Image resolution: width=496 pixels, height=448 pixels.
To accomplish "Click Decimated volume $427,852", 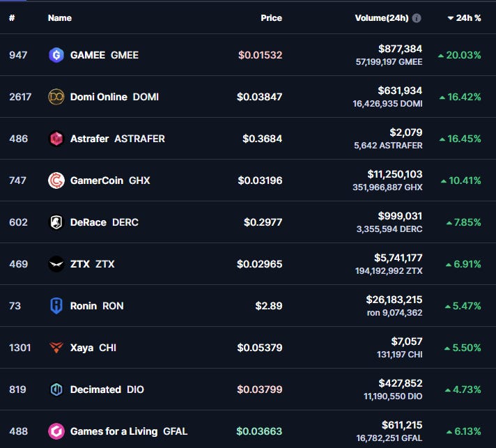I will pyautogui.click(x=401, y=383).
